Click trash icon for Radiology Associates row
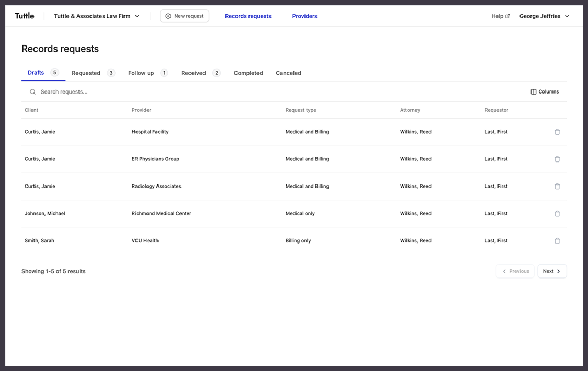Viewport: 588px width, 371px height. (557, 186)
